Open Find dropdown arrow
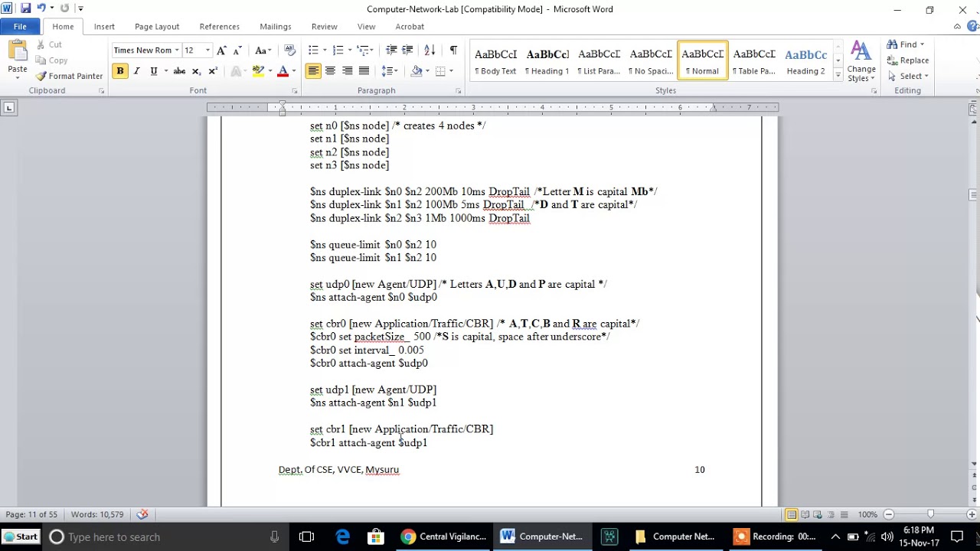The height and width of the screenshot is (551, 980). coord(922,44)
